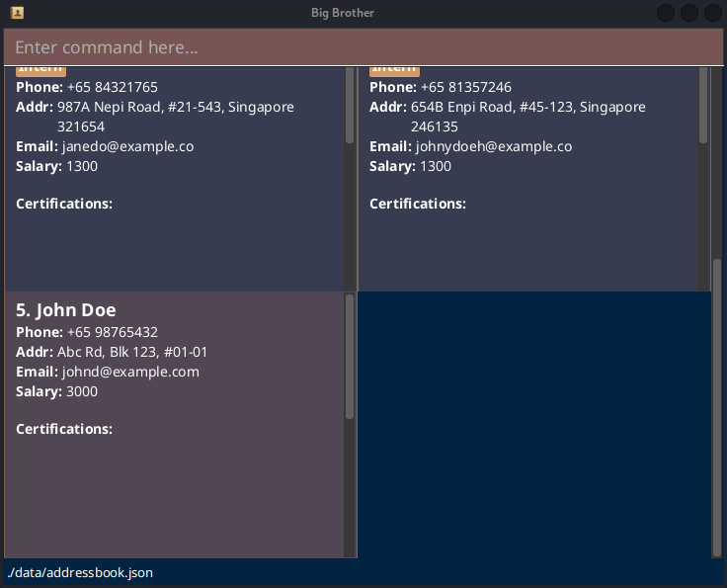
Task: Click the Big Brother app icon in title bar
Action: 17,13
